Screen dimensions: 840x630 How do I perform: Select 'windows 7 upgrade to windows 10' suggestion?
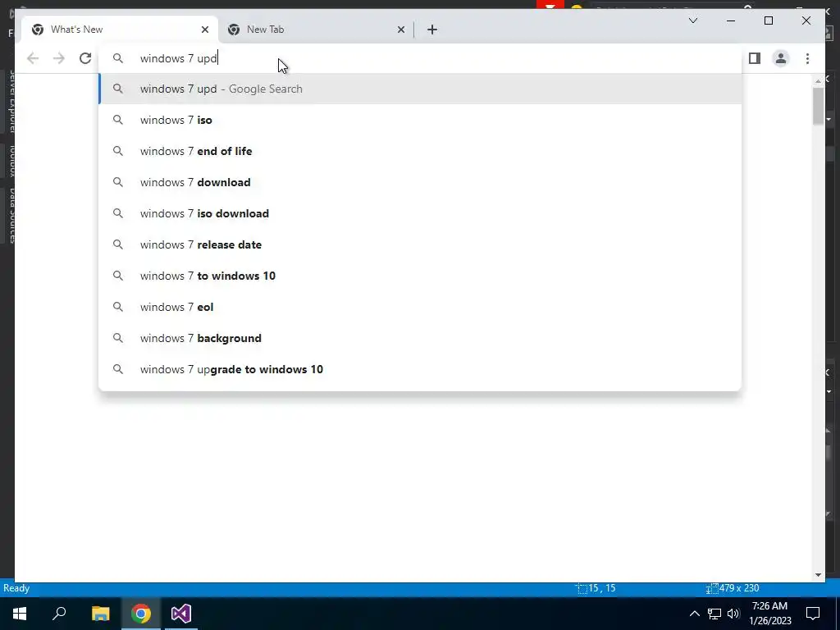coord(420,369)
